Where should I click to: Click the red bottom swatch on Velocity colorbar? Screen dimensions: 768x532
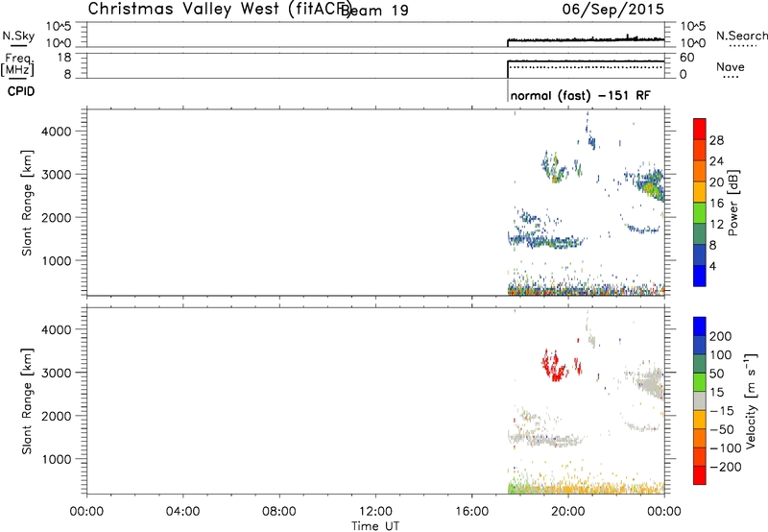(x=700, y=475)
